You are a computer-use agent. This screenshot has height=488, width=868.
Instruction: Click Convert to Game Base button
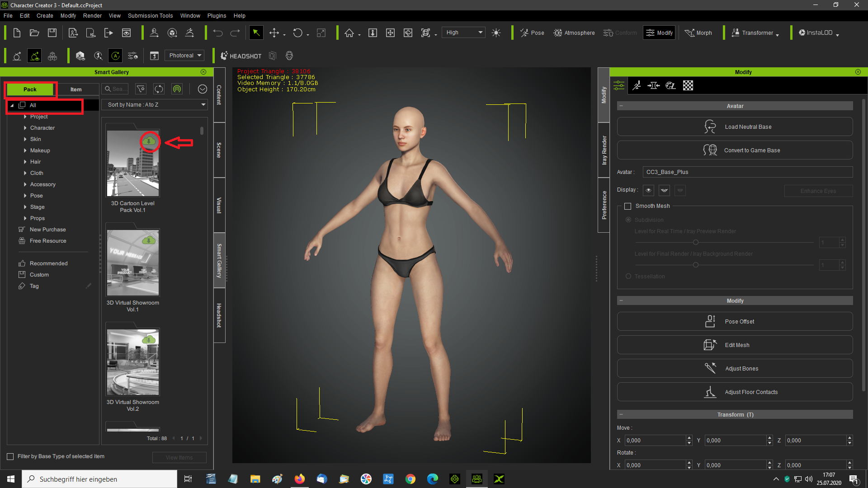click(735, 150)
